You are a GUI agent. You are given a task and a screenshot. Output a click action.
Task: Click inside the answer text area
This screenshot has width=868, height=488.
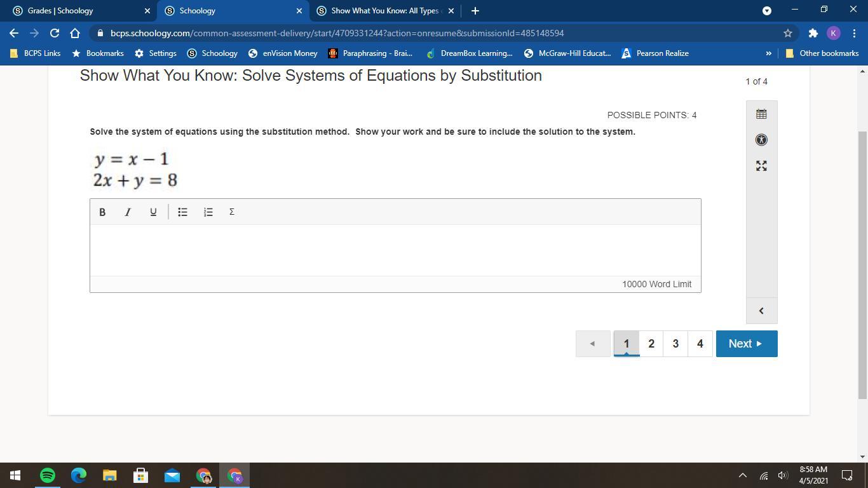point(395,250)
